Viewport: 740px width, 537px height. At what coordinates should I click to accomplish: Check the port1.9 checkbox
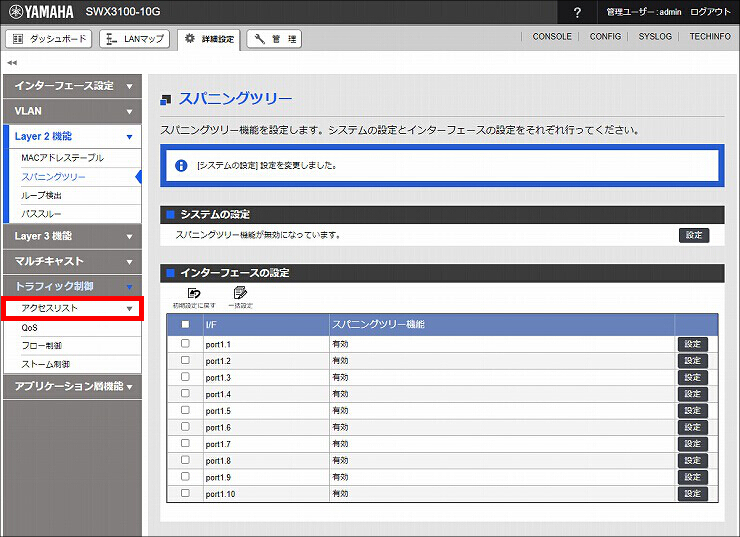(185, 477)
